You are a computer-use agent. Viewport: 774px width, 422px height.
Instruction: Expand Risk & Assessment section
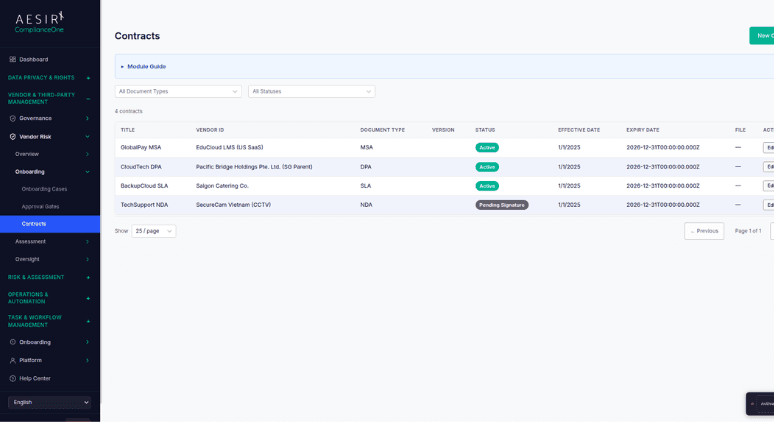pos(88,277)
